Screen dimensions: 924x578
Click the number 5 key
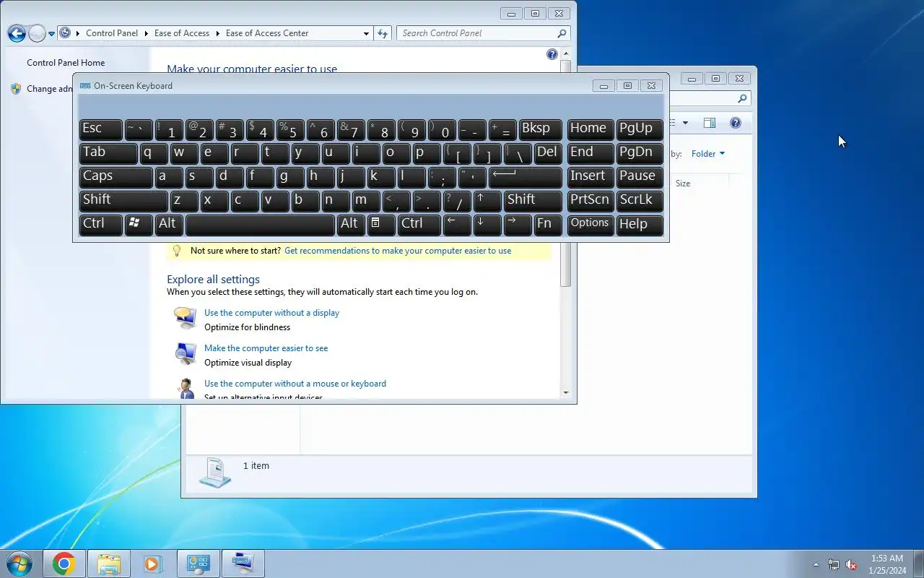[290, 129]
